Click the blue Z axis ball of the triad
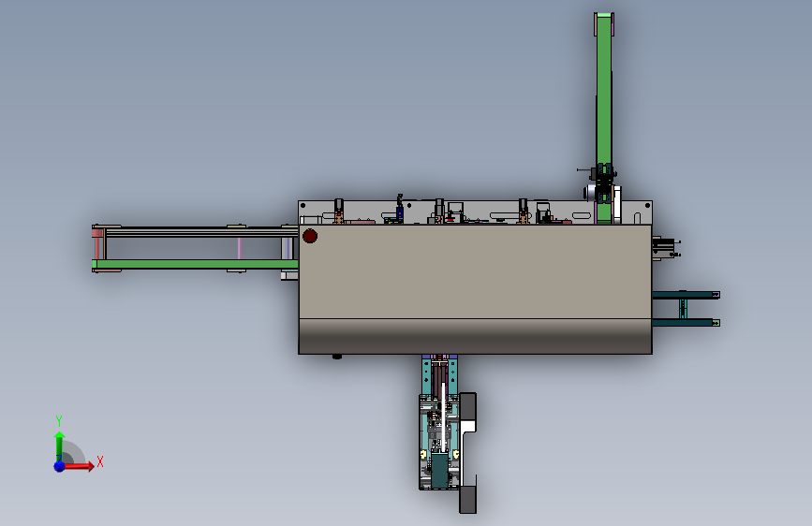 (60, 466)
